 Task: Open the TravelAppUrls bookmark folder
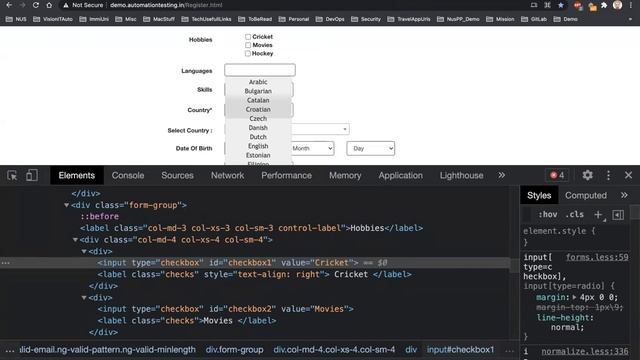point(409,19)
